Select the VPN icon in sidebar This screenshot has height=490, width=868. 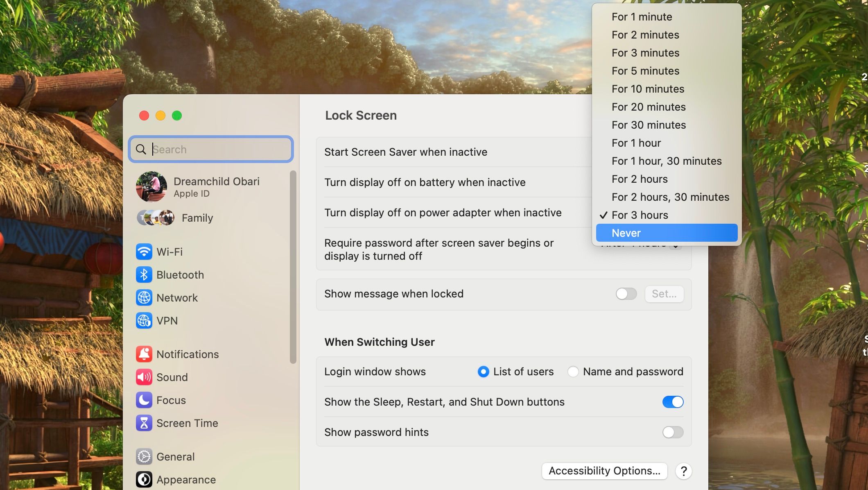(x=144, y=320)
